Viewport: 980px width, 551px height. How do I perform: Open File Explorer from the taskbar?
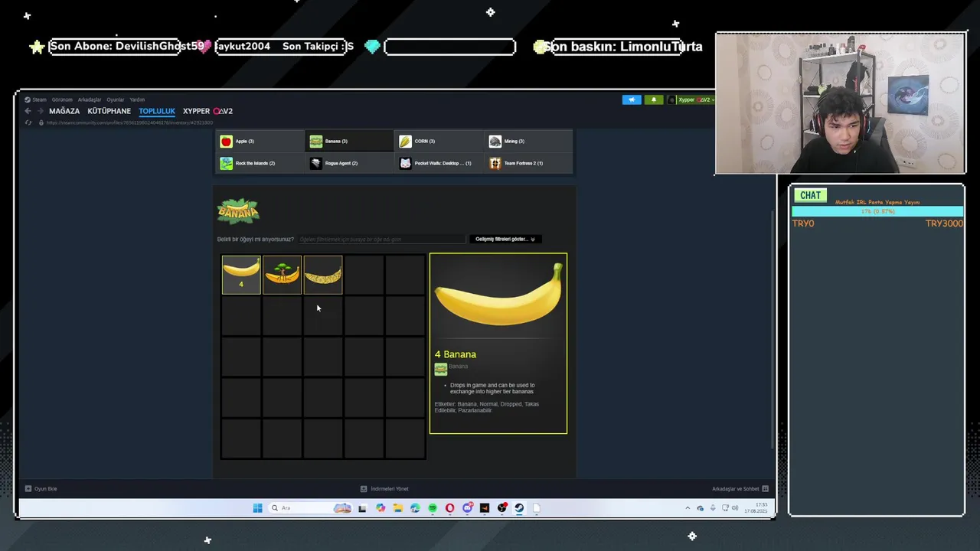pos(398,508)
